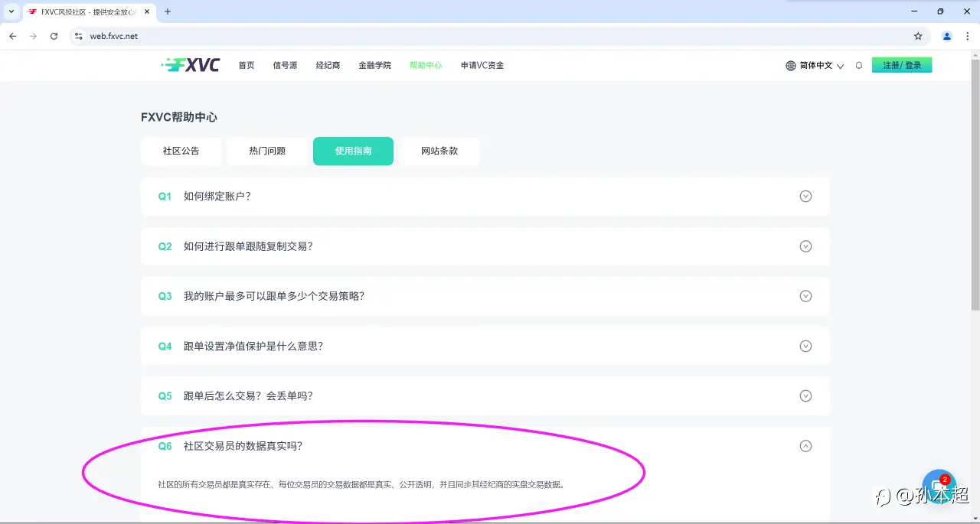Open 帮助中心 navigation item
Viewport: 980px width, 524px height.
pyautogui.click(x=426, y=66)
